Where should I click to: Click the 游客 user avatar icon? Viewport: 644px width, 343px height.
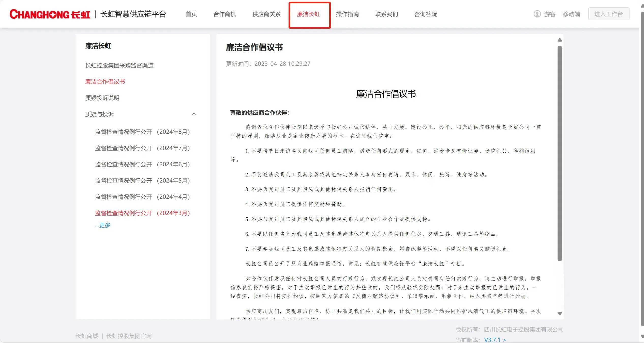[x=537, y=14]
